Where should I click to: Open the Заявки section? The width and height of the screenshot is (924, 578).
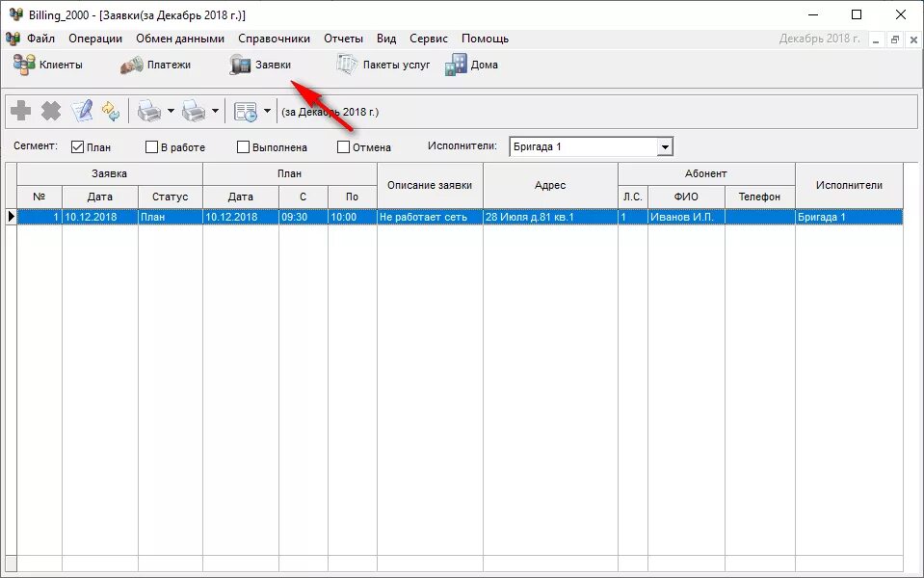[x=260, y=65]
